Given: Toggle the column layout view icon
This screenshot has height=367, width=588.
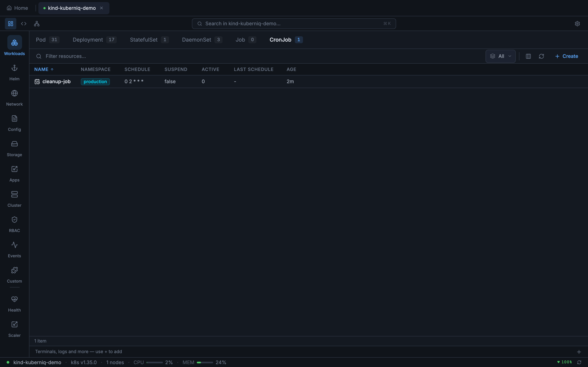Looking at the screenshot, I should pos(528,56).
